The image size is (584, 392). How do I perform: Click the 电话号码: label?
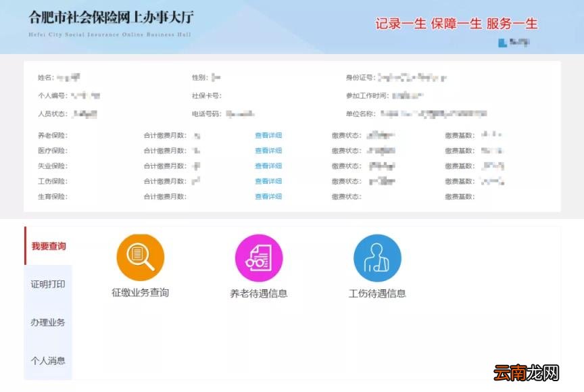click(x=207, y=114)
